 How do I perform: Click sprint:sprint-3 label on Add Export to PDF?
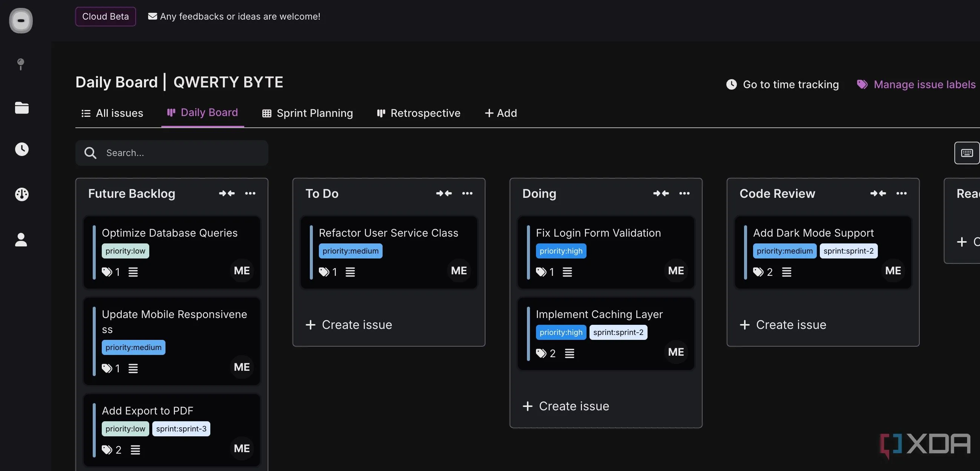[181, 429]
